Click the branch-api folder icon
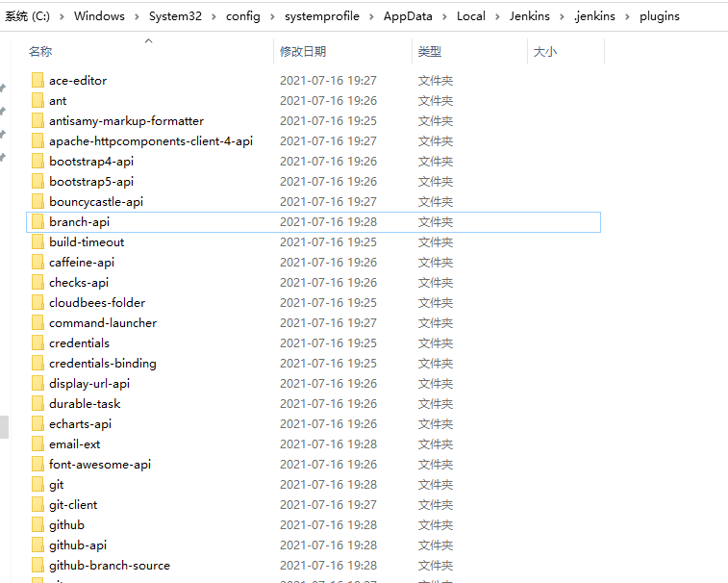728x583 pixels. tap(38, 221)
